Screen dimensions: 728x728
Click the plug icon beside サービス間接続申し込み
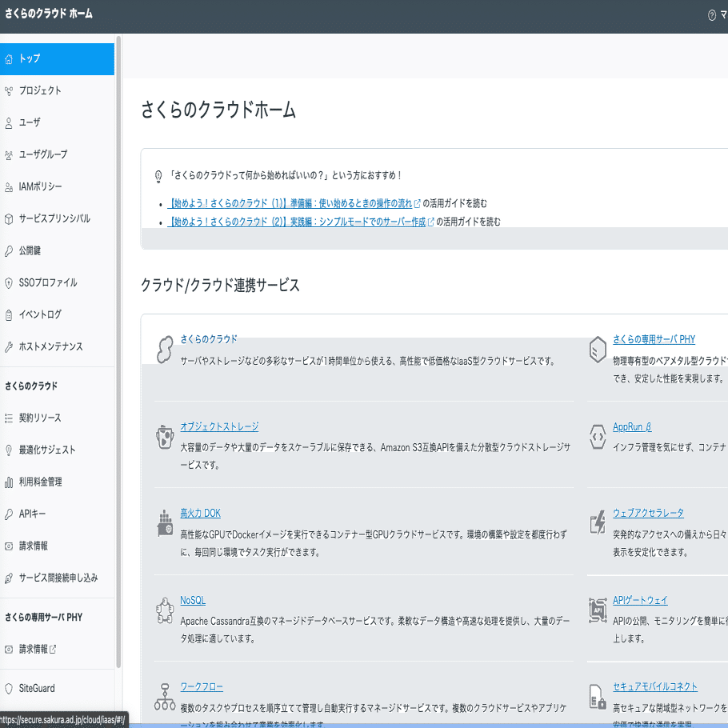pyautogui.click(x=8, y=578)
